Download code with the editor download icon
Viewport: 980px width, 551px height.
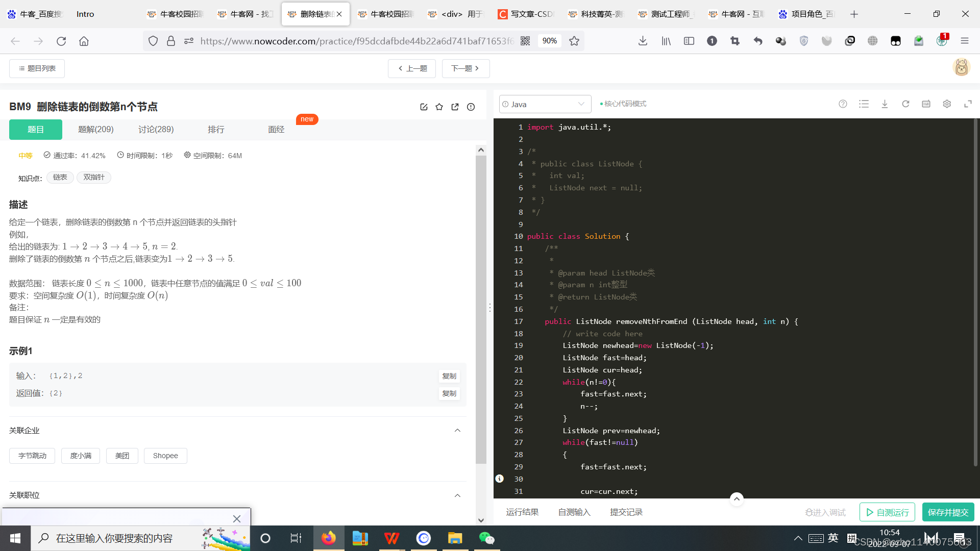point(885,104)
